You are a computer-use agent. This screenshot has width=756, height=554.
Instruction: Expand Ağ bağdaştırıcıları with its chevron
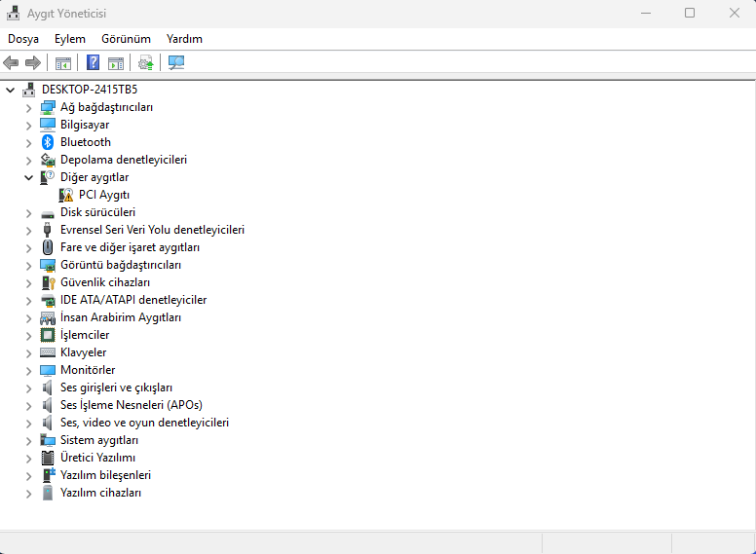point(29,108)
